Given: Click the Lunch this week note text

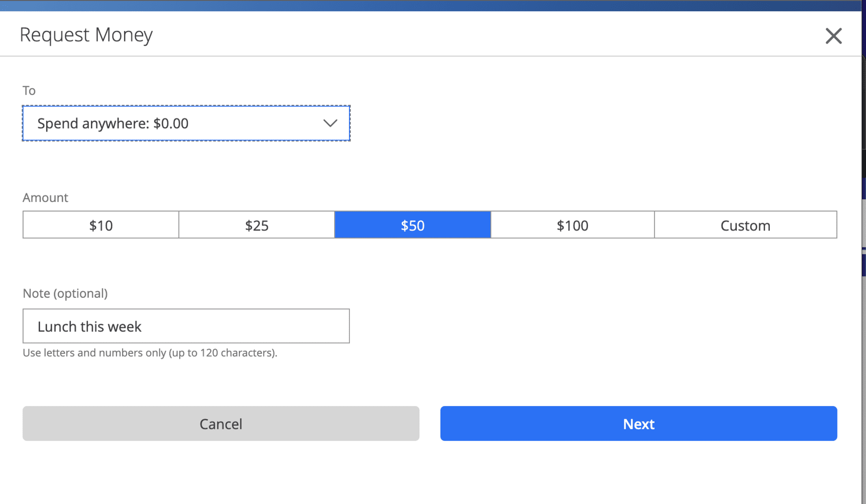Looking at the screenshot, I should (89, 327).
